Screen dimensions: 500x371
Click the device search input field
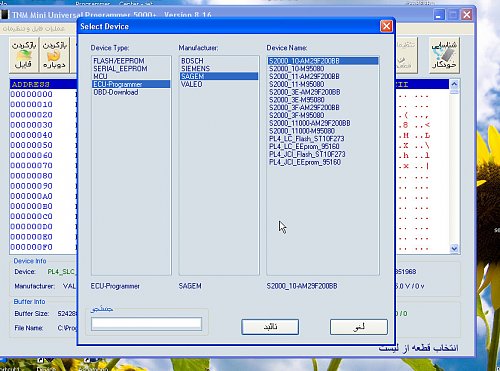pyautogui.click(x=146, y=324)
